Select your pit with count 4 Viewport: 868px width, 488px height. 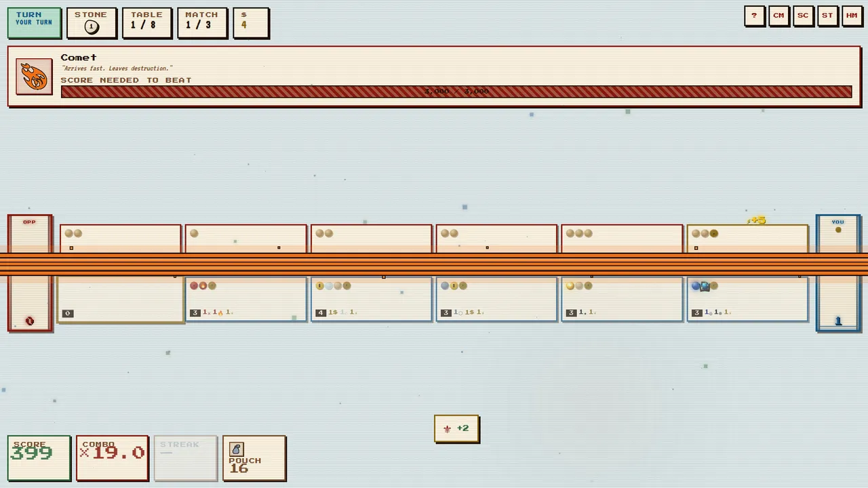click(x=371, y=299)
